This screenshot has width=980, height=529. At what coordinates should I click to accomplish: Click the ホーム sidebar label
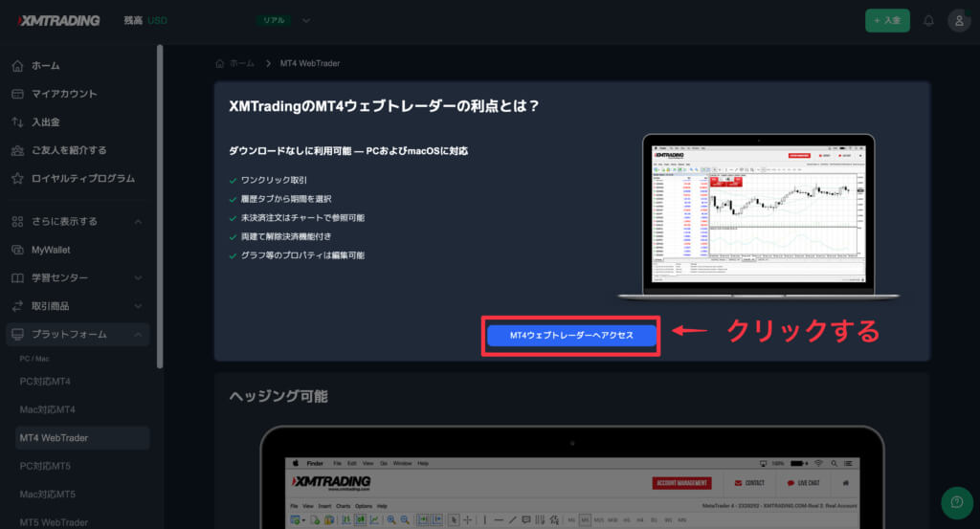[x=46, y=66]
